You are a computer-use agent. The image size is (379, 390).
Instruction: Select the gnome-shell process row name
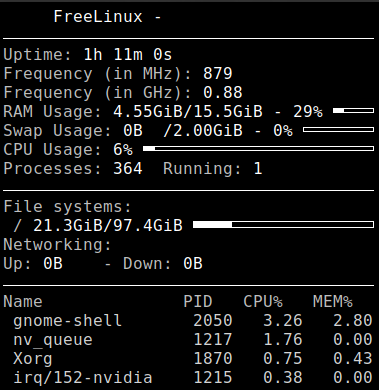(68, 321)
